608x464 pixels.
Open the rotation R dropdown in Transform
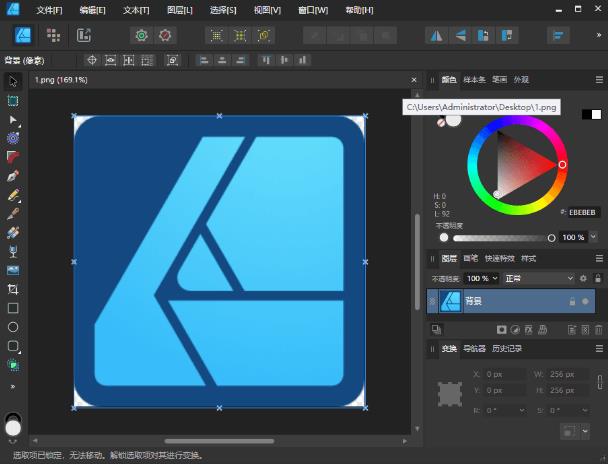(x=522, y=410)
